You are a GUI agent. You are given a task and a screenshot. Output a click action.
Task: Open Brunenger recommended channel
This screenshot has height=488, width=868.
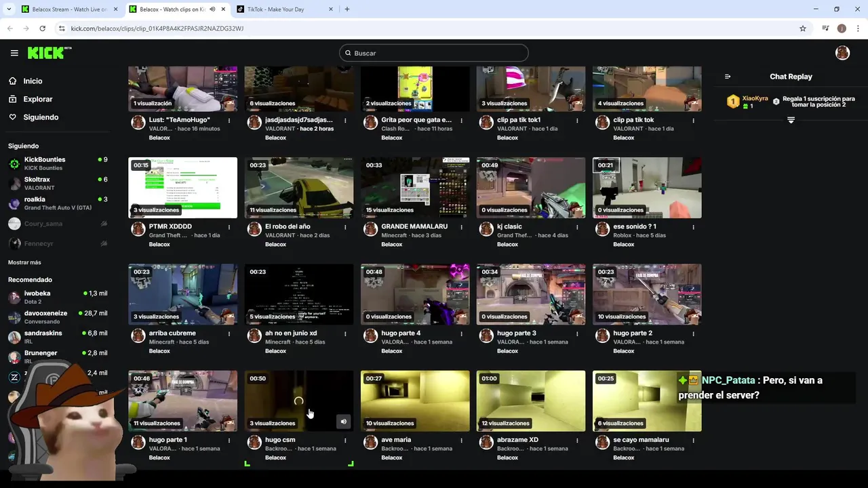[58, 357]
